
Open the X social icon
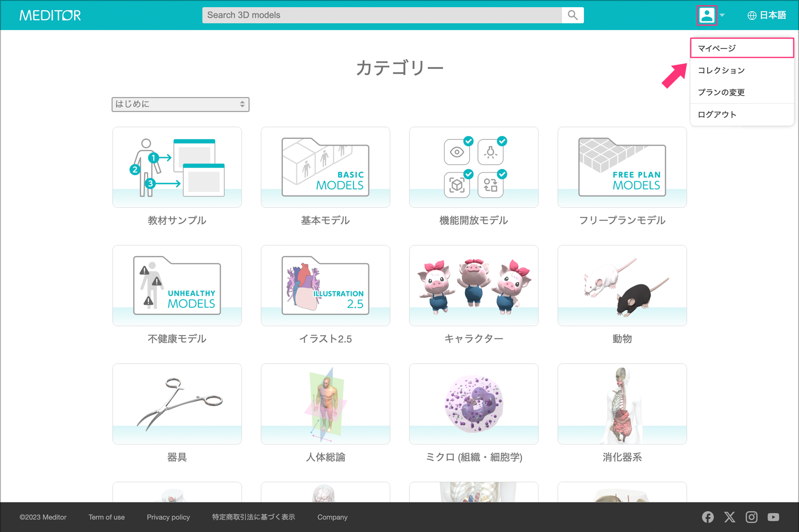(x=730, y=517)
